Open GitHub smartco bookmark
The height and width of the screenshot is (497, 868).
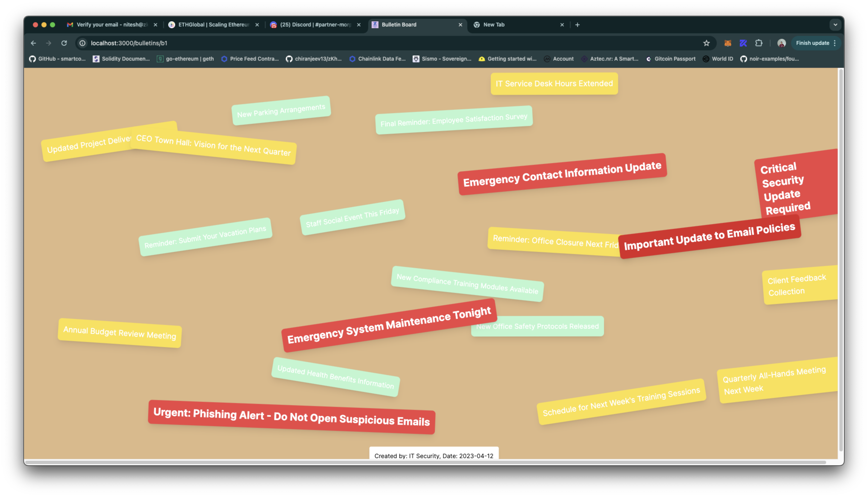[x=57, y=59]
